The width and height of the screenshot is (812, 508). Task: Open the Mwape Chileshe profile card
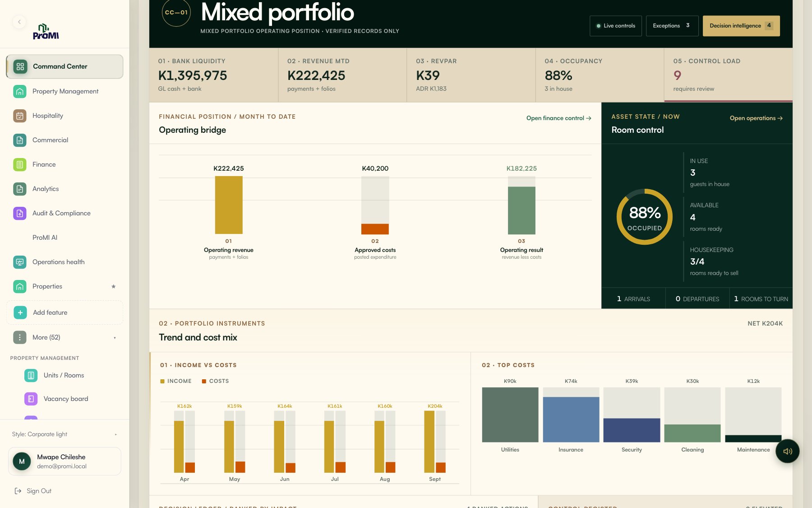point(65,461)
